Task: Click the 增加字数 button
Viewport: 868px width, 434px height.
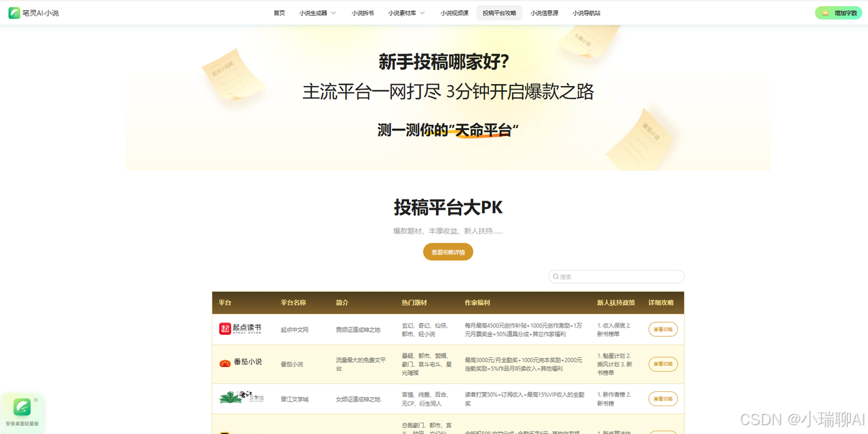Action: click(x=839, y=13)
